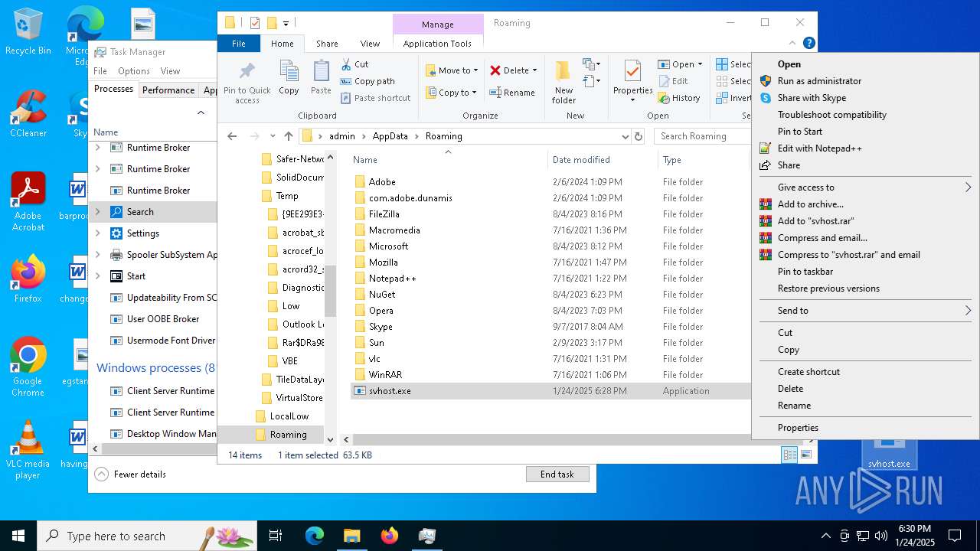Viewport: 980px width, 551px height.
Task: Choose Share with Skype in context menu
Action: pyautogui.click(x=812, y=98)
